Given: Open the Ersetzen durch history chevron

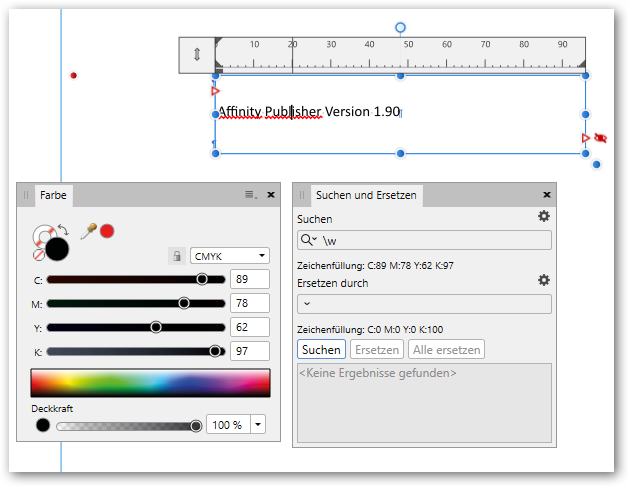Looking at the screenshot, I should 307,303.
